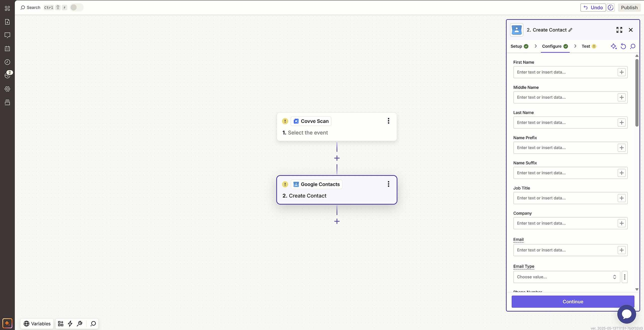The width and height of the screenshot is (644, 330).
Task: Open the Email Type dropdown
Action: coord(567,277)
